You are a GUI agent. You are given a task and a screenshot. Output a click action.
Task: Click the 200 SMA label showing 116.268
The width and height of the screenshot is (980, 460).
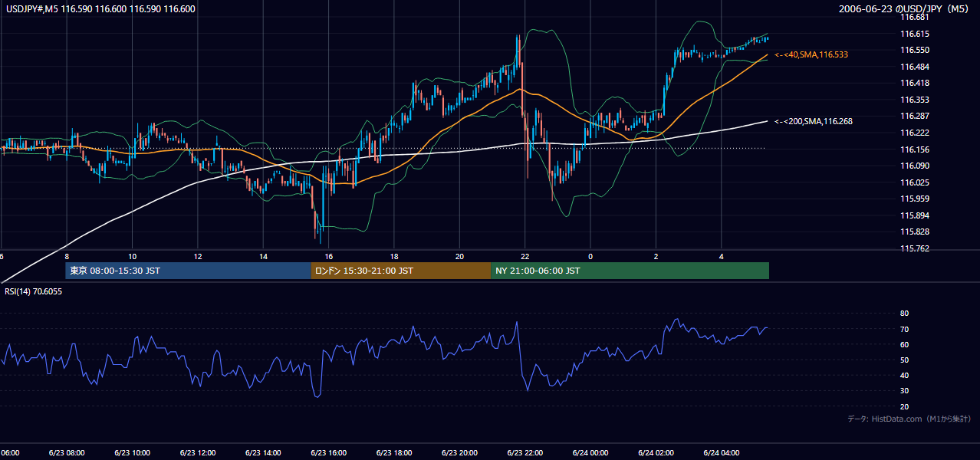(x=814, y=121)
